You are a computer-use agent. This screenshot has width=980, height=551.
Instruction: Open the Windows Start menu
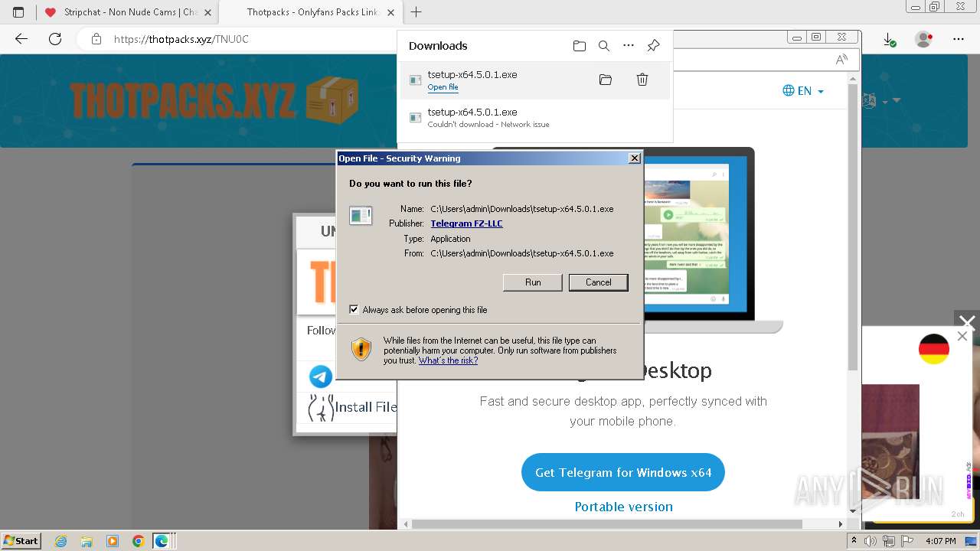tap(21, 540)
